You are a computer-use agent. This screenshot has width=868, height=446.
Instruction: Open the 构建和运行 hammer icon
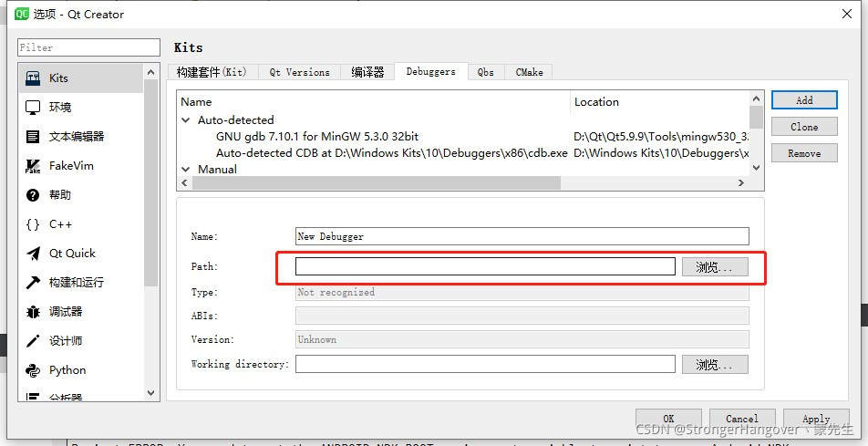point(33,283)
